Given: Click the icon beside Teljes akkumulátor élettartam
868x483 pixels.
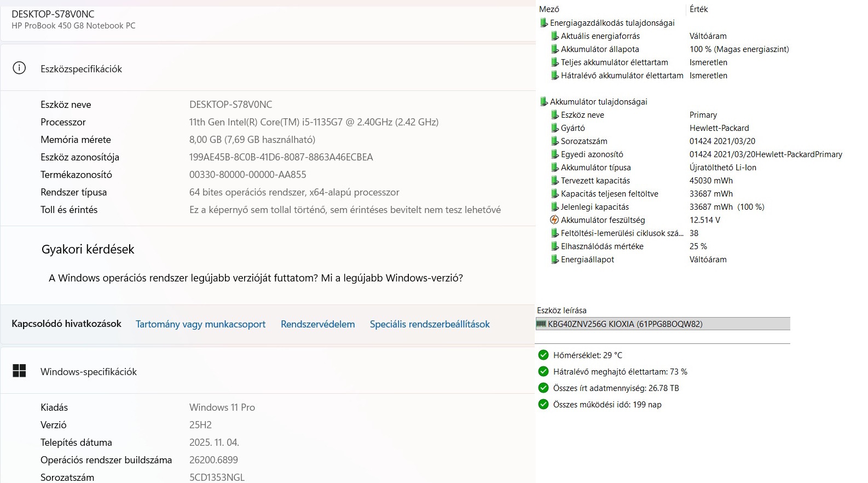Looking at the screenshot, I should pos(554,62).
